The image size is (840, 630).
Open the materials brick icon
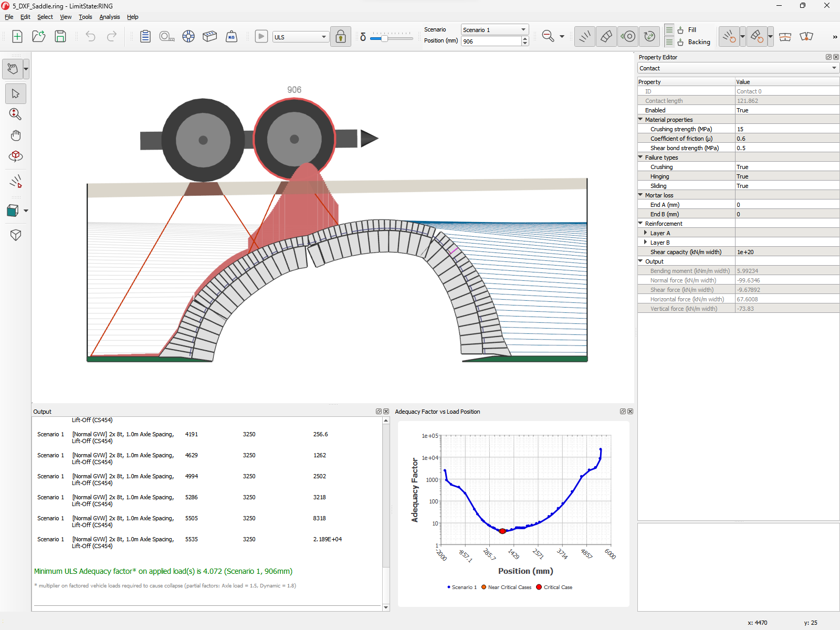[x=210, y=36]
